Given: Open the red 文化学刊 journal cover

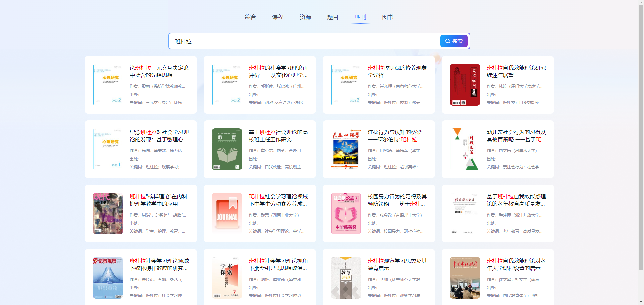Looking at the screenshot, I should point(465,85).
